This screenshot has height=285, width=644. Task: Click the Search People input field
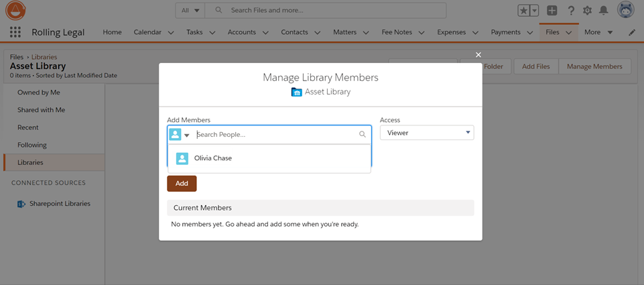(x=276, y=135)
